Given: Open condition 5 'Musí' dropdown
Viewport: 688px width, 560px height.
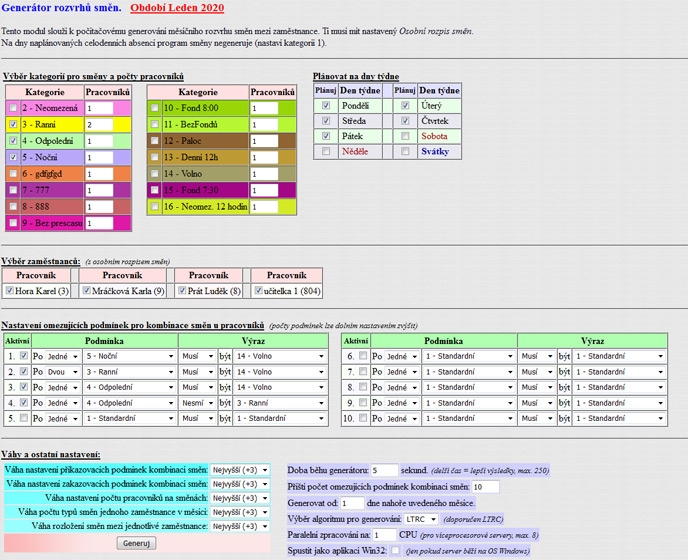Looking at the screenshot, I should pos(198,419).
